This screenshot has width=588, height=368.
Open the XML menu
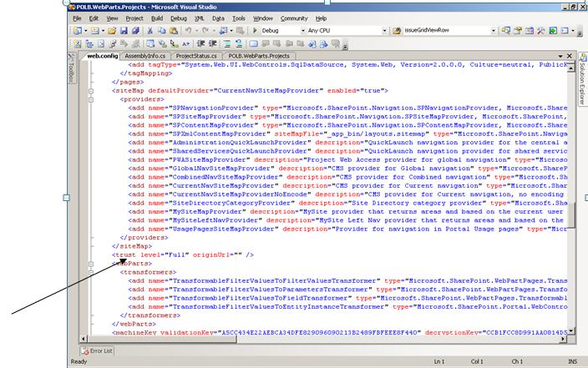[199, 18]
